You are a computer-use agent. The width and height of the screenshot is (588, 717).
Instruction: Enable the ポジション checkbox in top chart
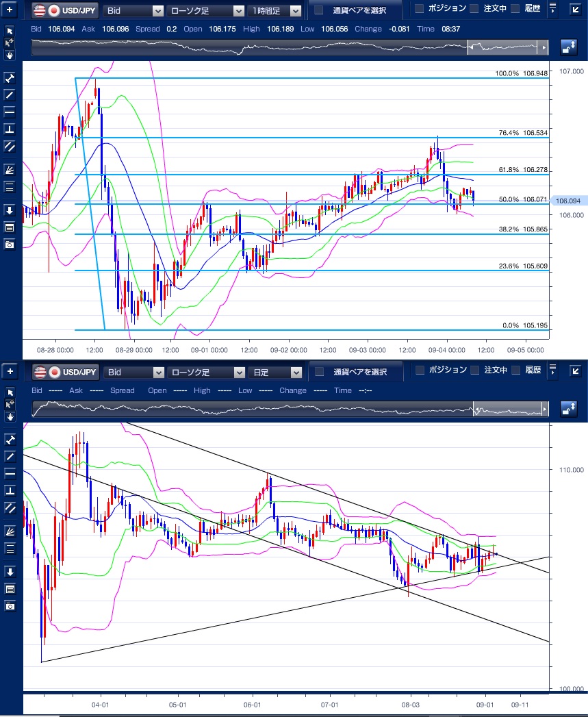420,9
